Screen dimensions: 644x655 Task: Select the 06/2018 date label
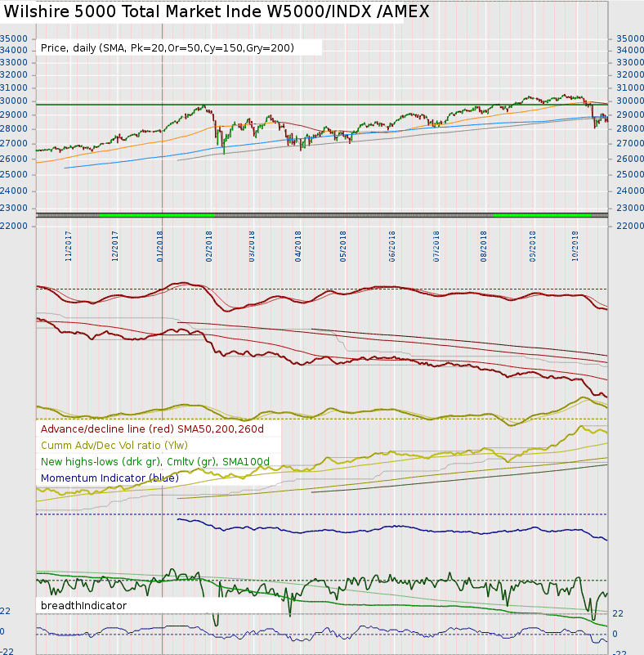click(x=391, y=246)
